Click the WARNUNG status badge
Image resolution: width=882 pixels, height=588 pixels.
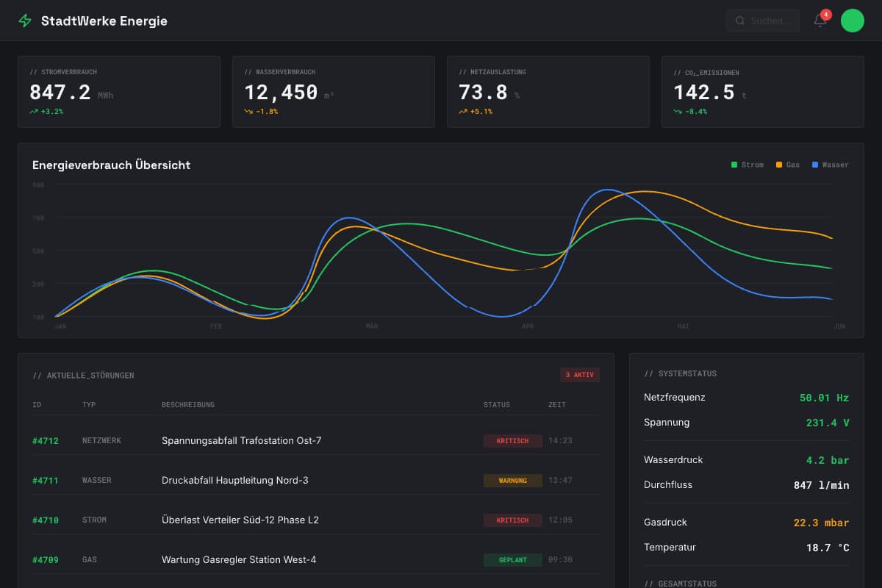(512, 481)
